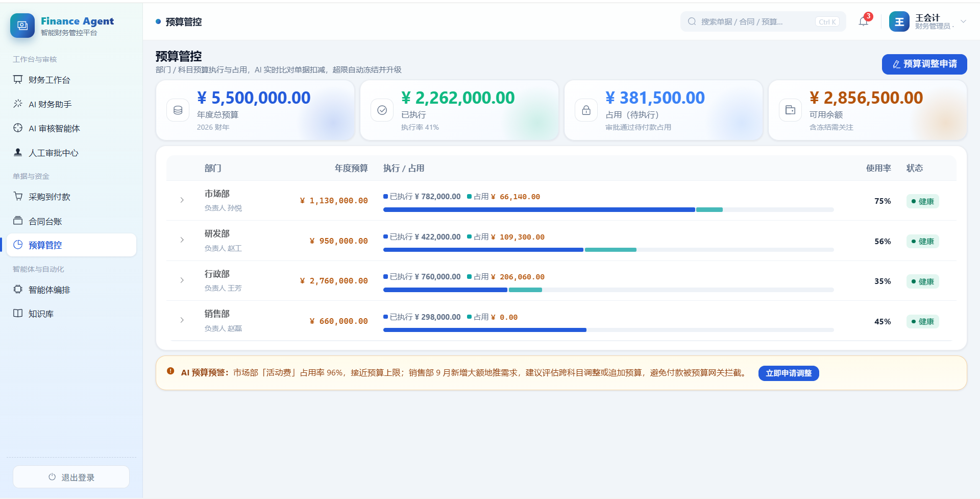Click the 年度预算 column header

[351, 168]
